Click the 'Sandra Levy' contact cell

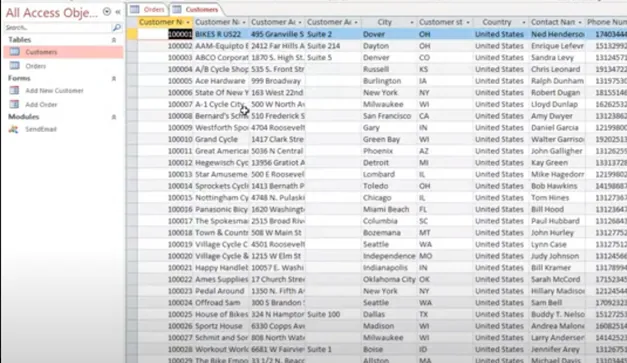pyautogui.click(x=557, y=58)
